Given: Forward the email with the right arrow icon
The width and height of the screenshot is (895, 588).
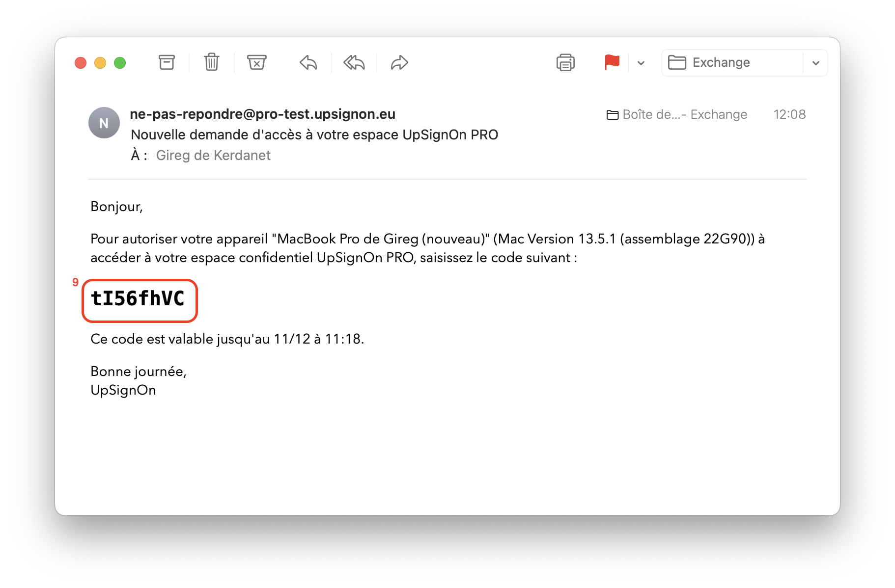Looking at the screenshot, I should (x=399, y=62).
